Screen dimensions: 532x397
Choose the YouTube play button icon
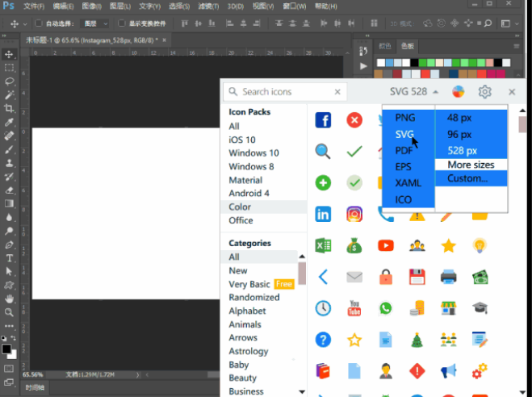pyautogui.click(x=385, y=245)
